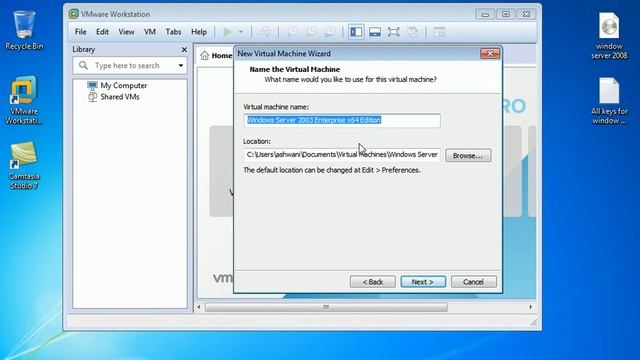Click the Virtual machine name field

click(x=342, y=120)
